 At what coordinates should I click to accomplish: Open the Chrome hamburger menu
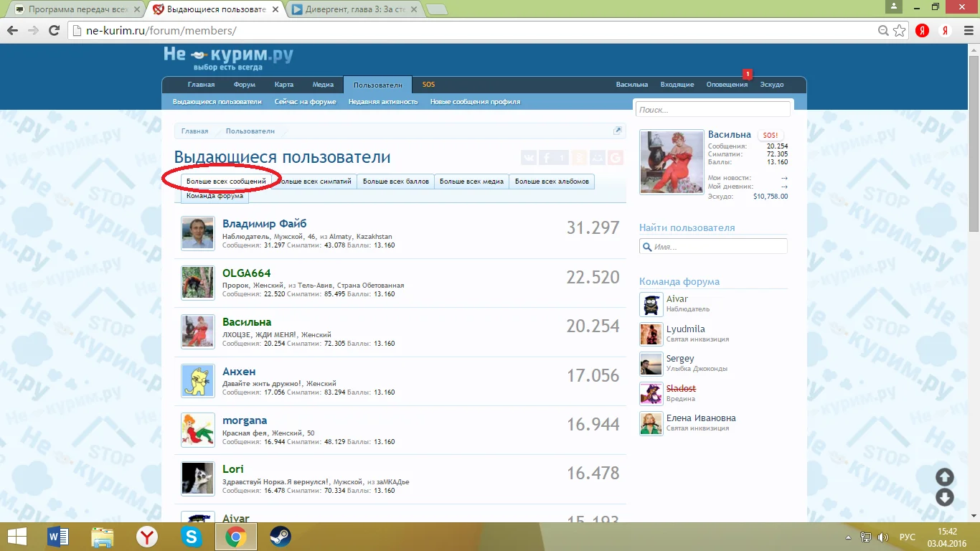pyautogui.click(x=966, y=31)
